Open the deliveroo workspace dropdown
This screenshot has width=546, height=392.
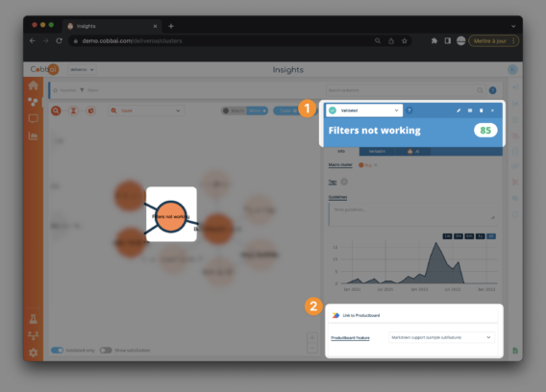[x=82, y=69]
